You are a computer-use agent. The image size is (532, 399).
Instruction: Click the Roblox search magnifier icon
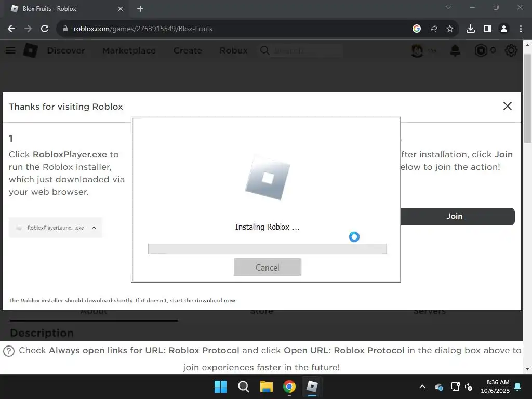tap(264, 50)
